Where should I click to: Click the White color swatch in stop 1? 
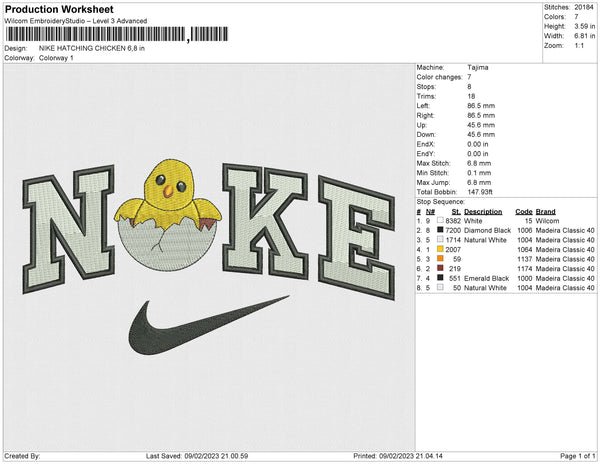coord(440,220)
